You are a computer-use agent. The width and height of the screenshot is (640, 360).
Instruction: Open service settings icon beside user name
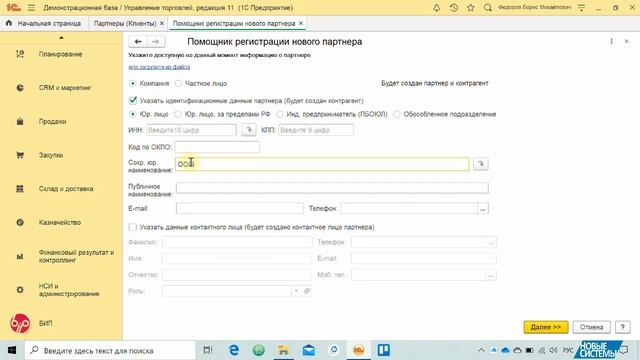(x=582, y=8)
